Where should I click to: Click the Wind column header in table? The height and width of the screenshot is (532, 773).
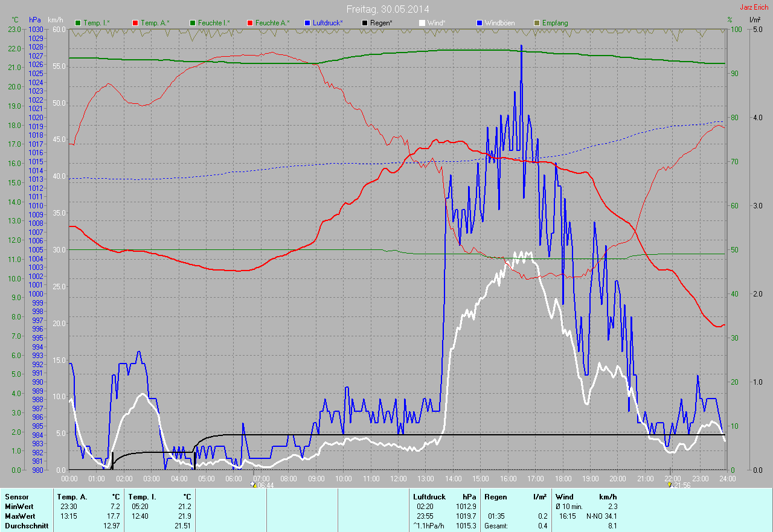point(565,497)
